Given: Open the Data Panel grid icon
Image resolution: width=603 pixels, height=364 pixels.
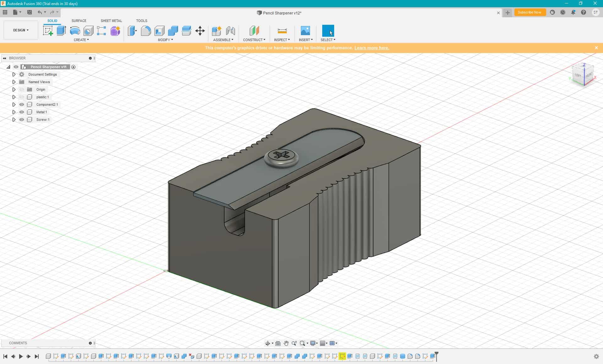Looking at the screenshot, I should tap(5, 12).
